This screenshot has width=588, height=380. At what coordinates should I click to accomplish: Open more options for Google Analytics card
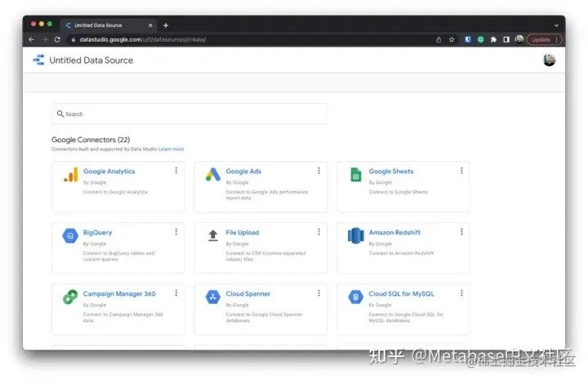point(176,171)
